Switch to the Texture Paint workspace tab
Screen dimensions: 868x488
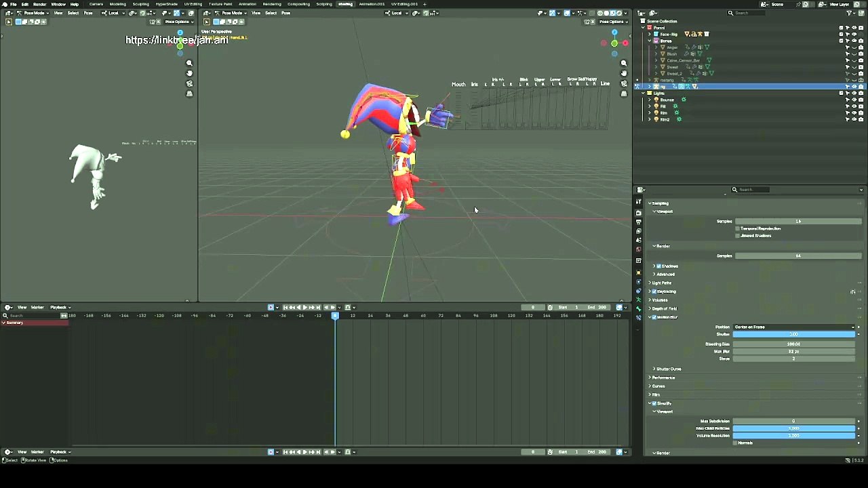pyautogui.click(x=220, y=4)
